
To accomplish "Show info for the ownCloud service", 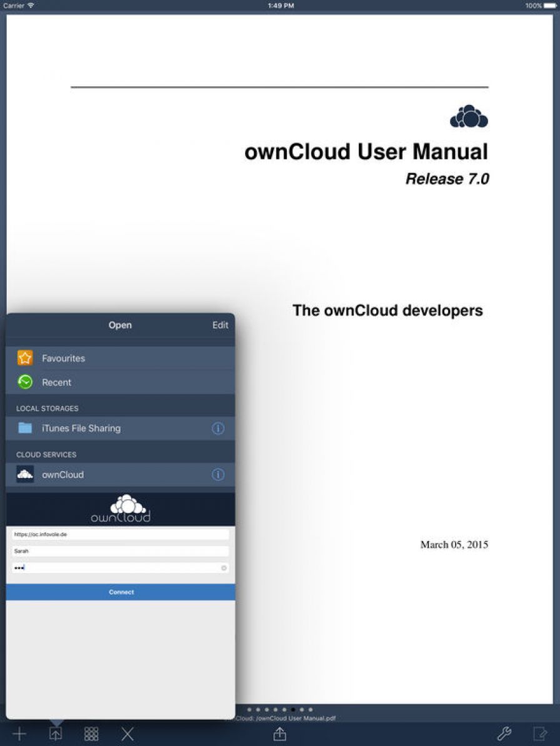I will click(x=218, y=474).
